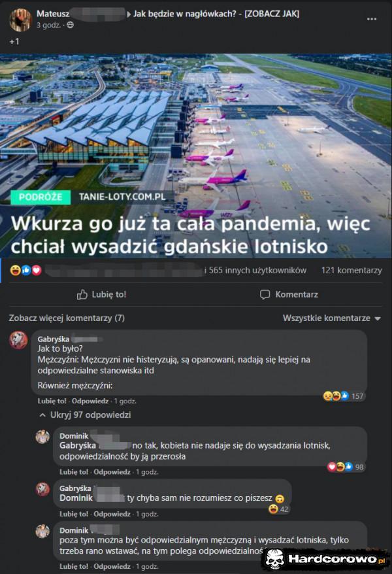Click the speech bubble Komentarz icon
The height and width of the screenshot is (574, 392).
pyautogui.click(x=265, y=295)
